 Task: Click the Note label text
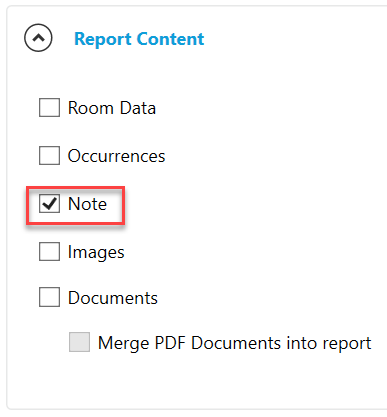pyautogui.click(x=87, y=204)
